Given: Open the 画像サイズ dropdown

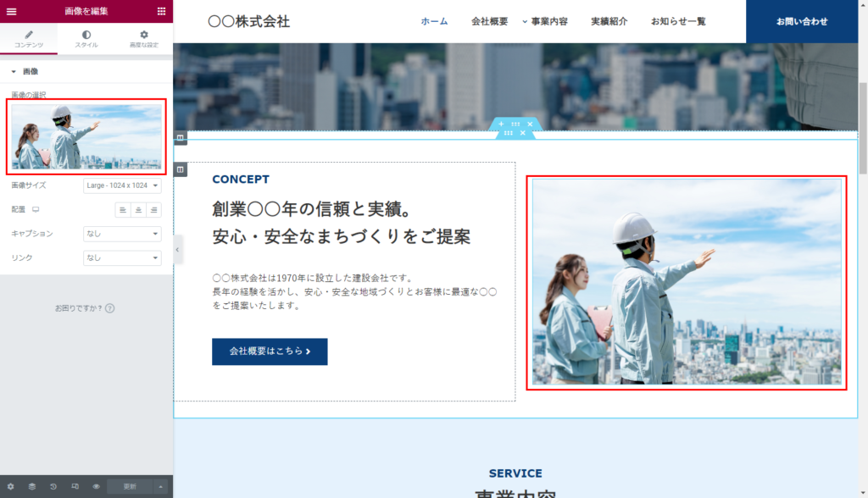Looking at the screenshot, I should (122, 185).
